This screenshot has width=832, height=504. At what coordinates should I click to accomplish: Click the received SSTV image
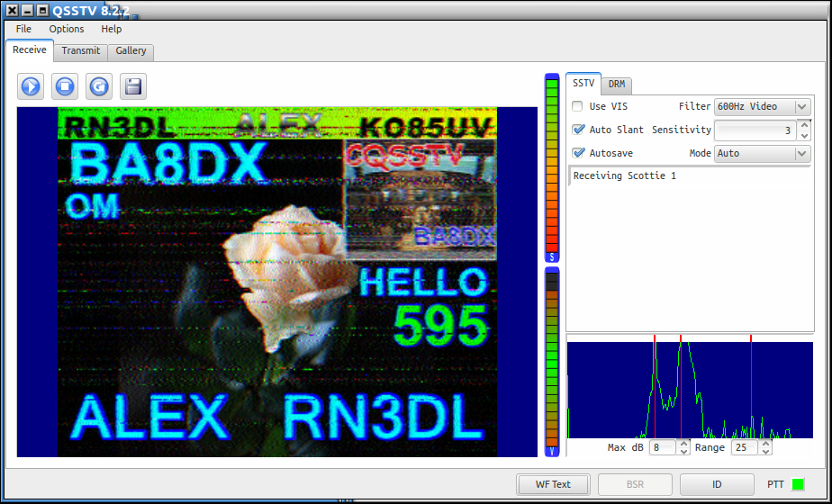[277, 282]
